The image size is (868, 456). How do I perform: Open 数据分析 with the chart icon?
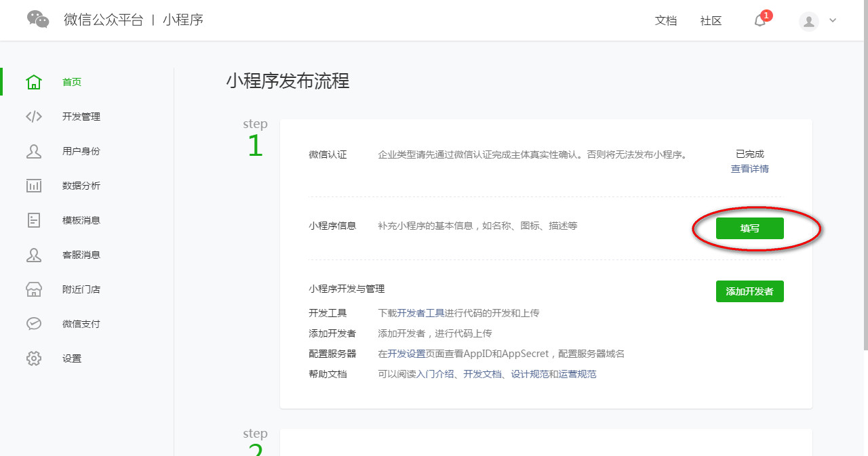pyautogui.click(x=34, y=185)
